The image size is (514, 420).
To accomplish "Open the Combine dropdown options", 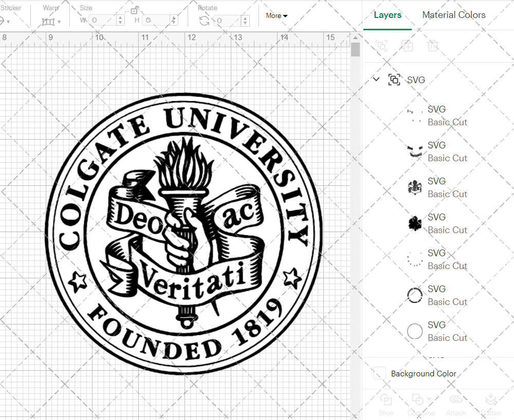I will (x=429, y=399).
